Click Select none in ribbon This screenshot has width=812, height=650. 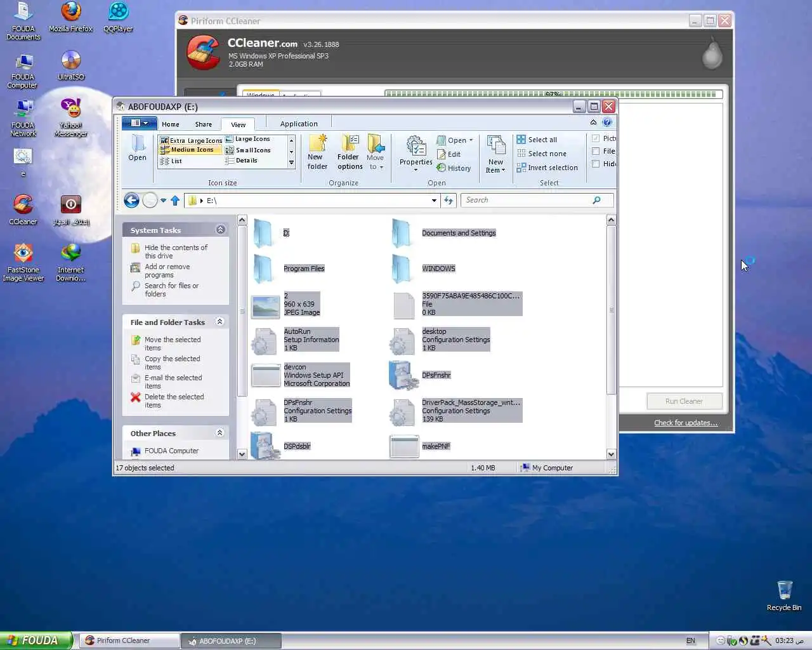click(541, 154)
